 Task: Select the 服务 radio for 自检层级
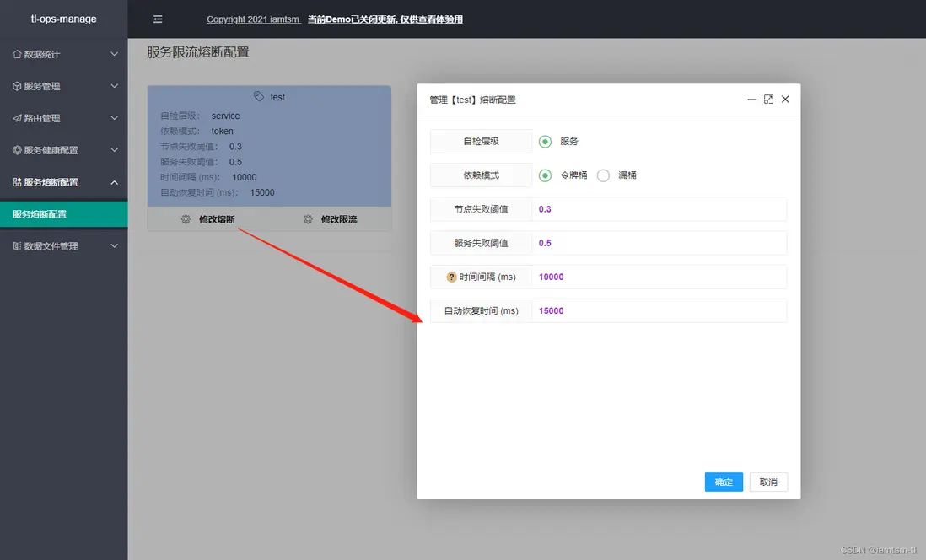545,142
